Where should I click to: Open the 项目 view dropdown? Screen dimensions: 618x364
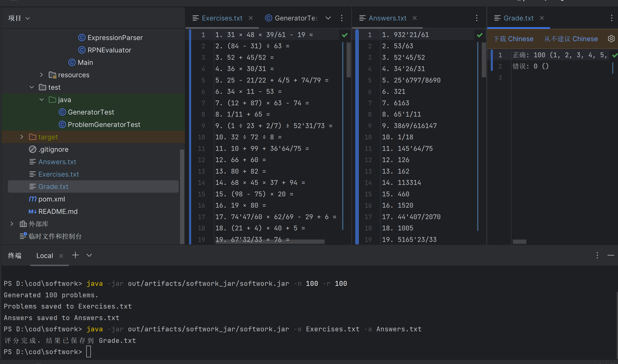[x=27, y=18]
